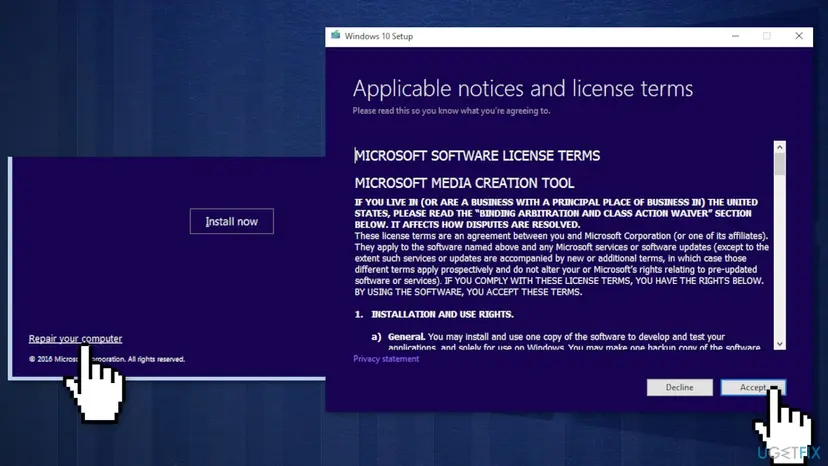Screen dimensions: 828x466
Task: Click the Windows 10 Setup title text
Action: pyautogui.click(x=379, y=36)
